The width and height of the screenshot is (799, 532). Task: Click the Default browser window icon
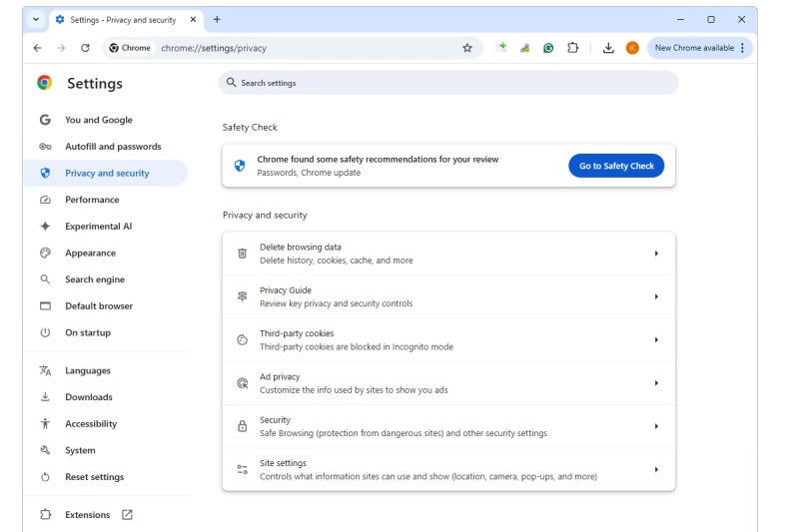[x=45, y=306]
